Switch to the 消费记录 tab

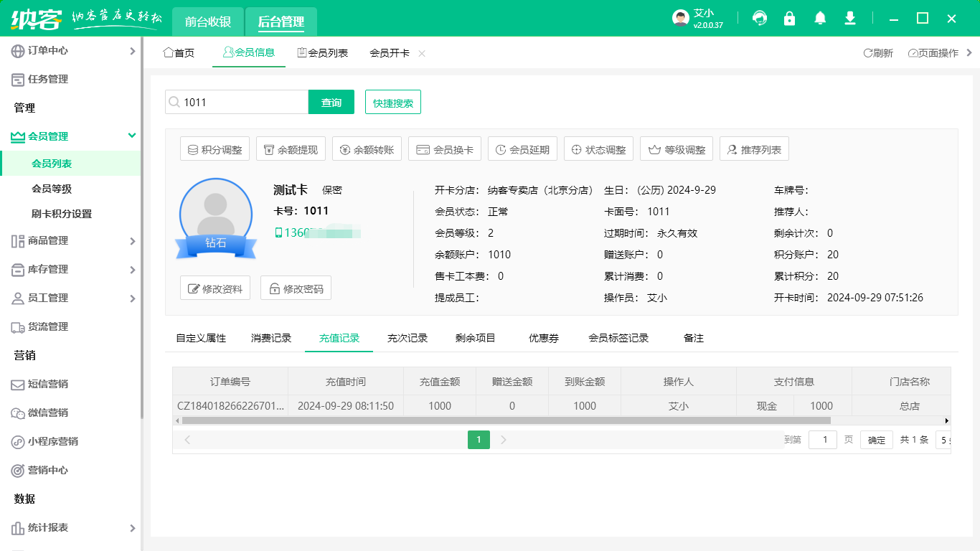click(271, 336)
